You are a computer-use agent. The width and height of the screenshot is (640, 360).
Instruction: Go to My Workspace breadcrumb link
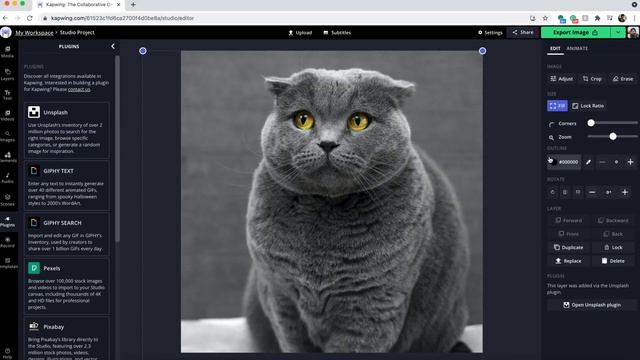(34, 33)
